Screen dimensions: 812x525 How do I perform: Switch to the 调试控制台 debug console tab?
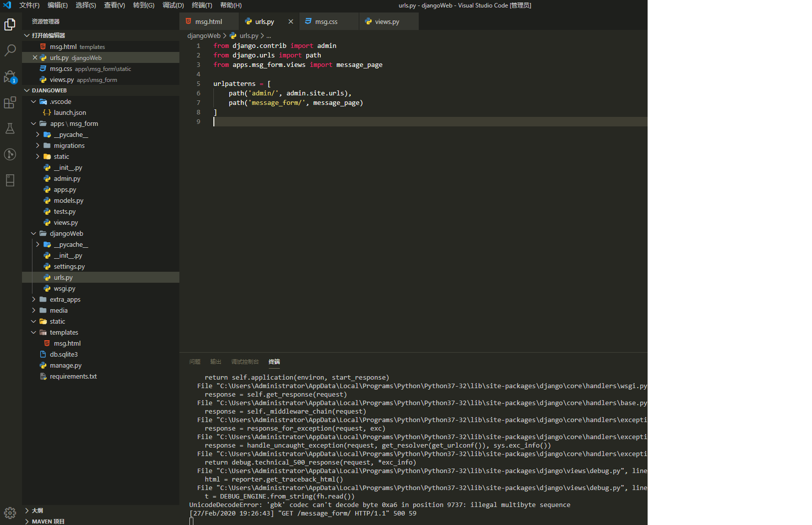click(x=245, y=362)
